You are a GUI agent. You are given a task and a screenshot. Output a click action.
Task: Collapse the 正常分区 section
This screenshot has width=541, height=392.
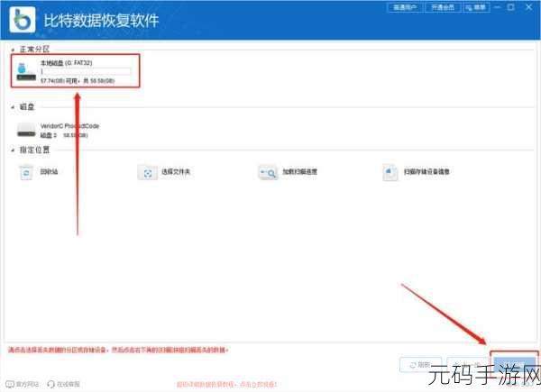[x=13, y=50]
